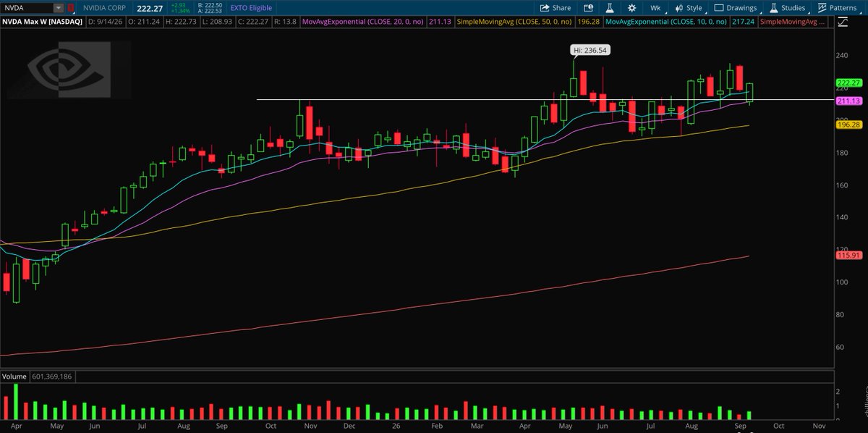Click the price axis scale icon

[x=842, y=22]
